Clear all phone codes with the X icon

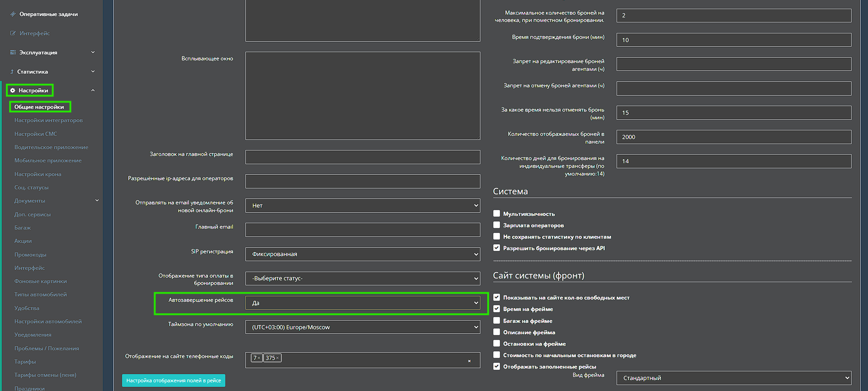[x=469, y=361]
